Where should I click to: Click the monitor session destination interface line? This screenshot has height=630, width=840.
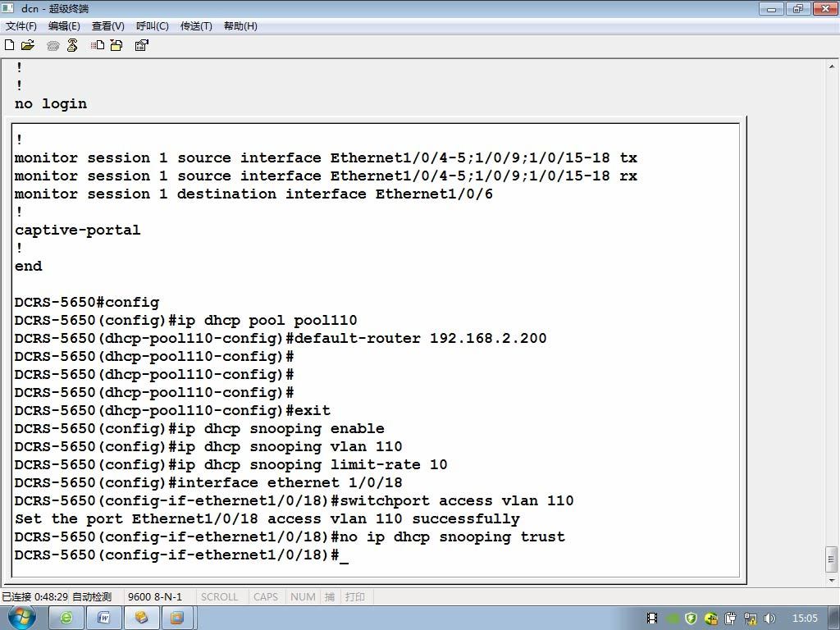coord(253,194)
